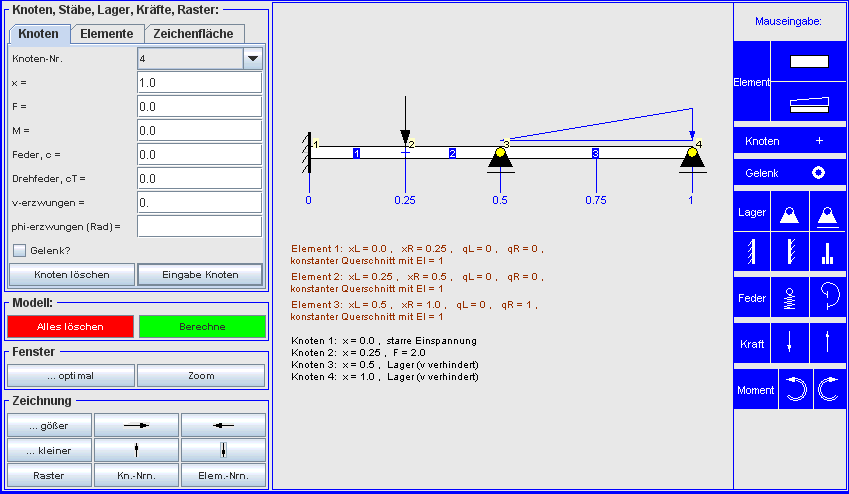This screenshot has width=849, height=494.
Task: Open the Zeichenfläche tab
Action: (193, 34)
